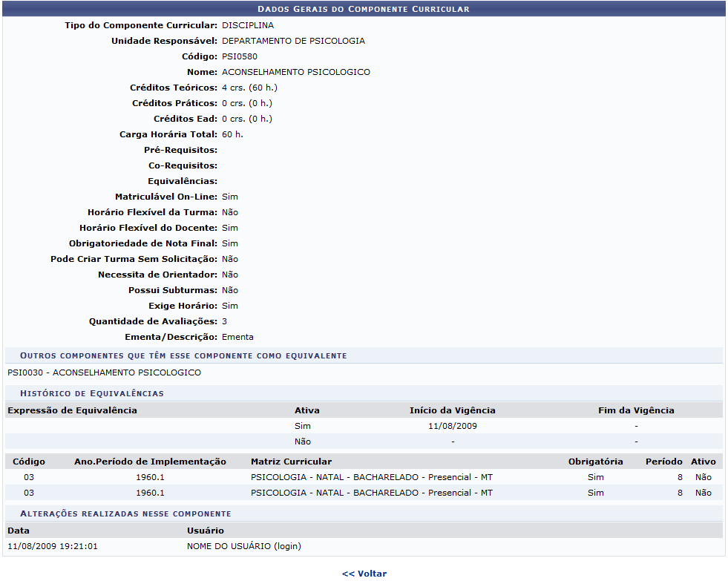Image resolution: width=728 pixels, height=581 pixels.
Task: Click the << Voltar link
Action: coord(364,574)
